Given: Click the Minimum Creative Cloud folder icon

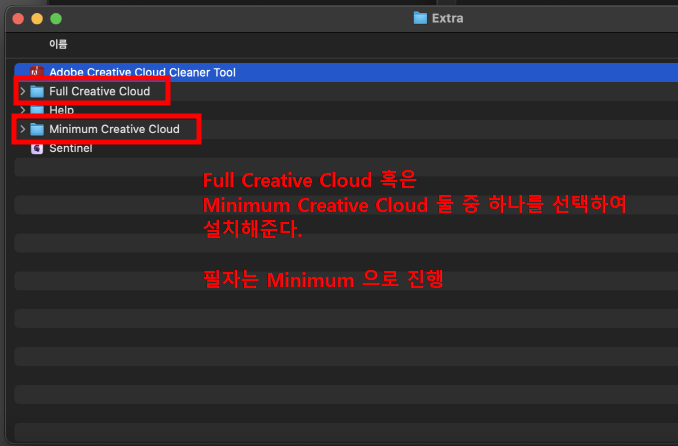Looking at the screenshot, I should [x=37, y=129].
